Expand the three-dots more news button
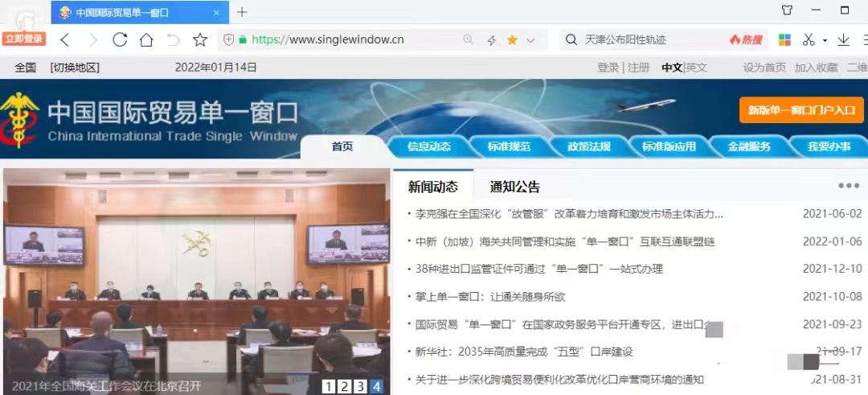Screen dimensions: 868x395 pyautogui.click(x=848, y=186)
